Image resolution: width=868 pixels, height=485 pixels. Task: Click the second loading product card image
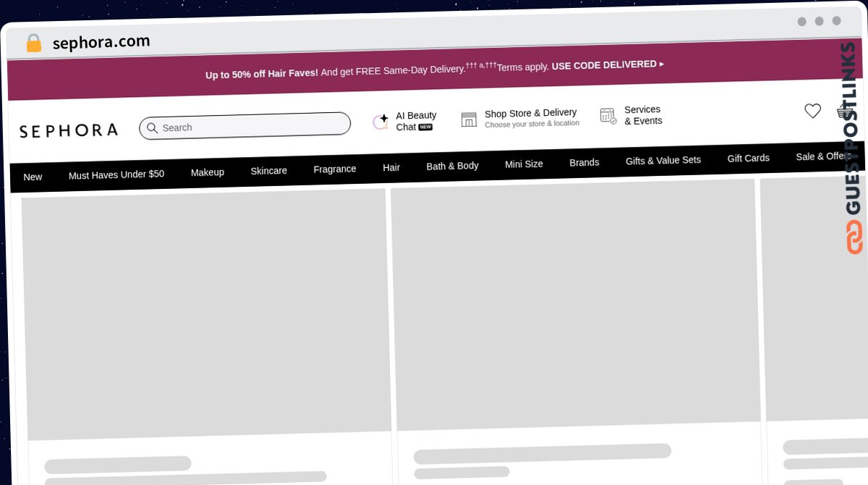576,305
